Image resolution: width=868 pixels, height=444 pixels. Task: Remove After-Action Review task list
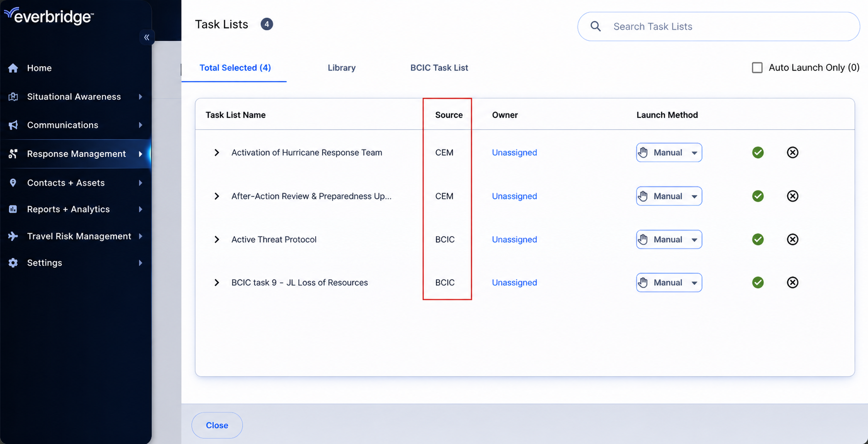click(793, 196)
